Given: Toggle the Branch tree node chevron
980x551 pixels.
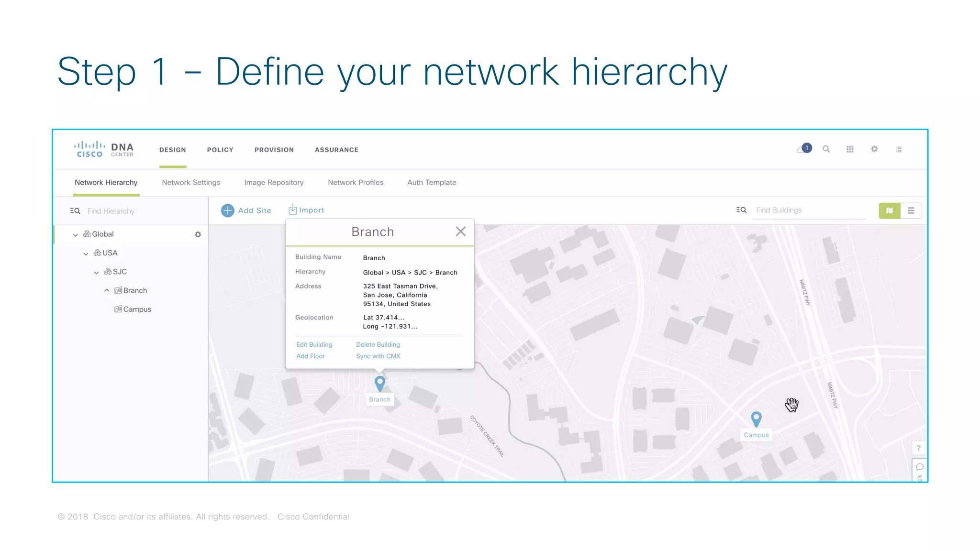Looking at the screenshot, I should point(107,290).
